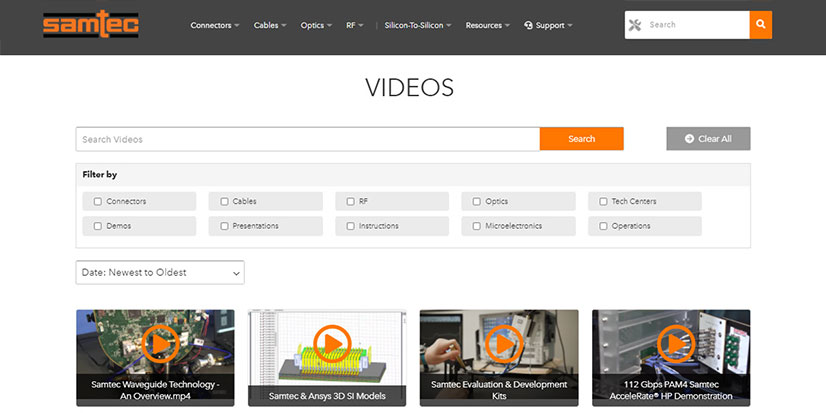Play the Samtec Evaluation & Development Kits video
The image size is (826, 413).
tap(504, 343)
